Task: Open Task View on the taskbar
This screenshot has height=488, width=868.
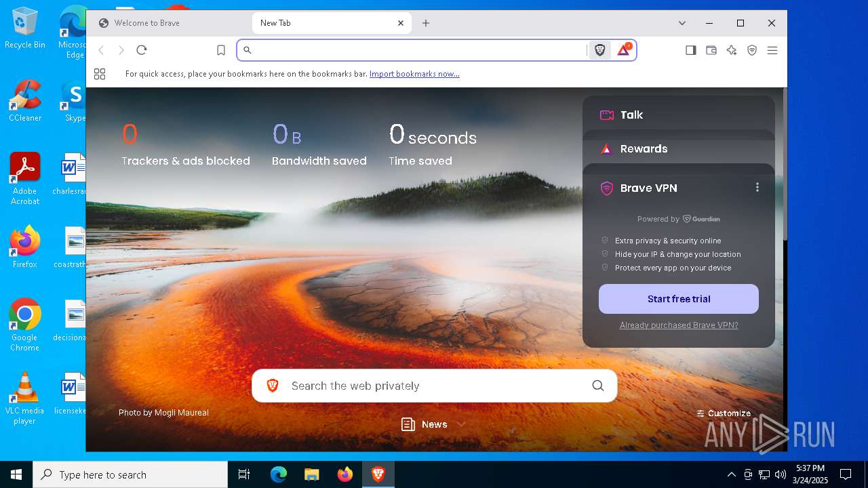Action: 244,474
